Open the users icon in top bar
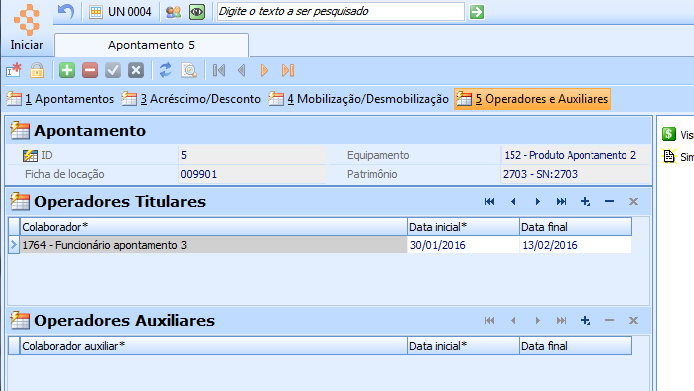The image size is (694, 391). click(173, 12)
